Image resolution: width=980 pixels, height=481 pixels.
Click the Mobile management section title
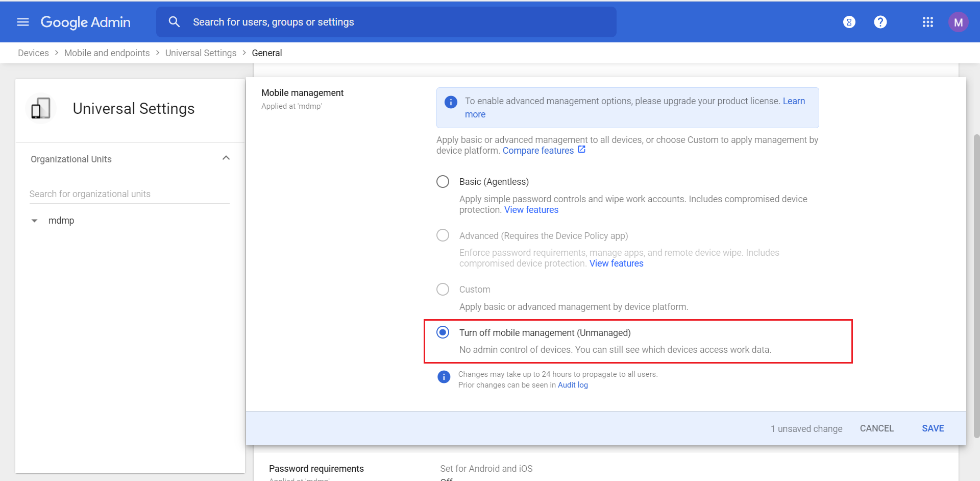(303, 93)
